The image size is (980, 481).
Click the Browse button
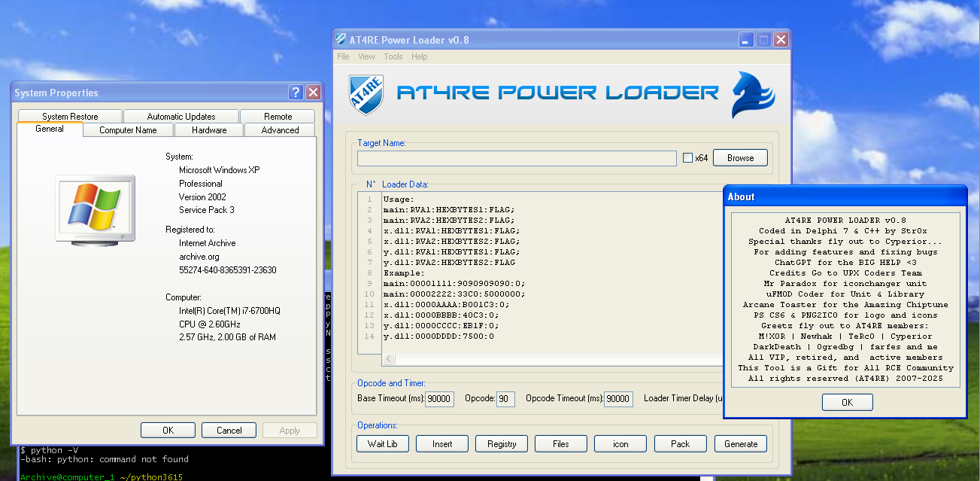click(740, 158)
